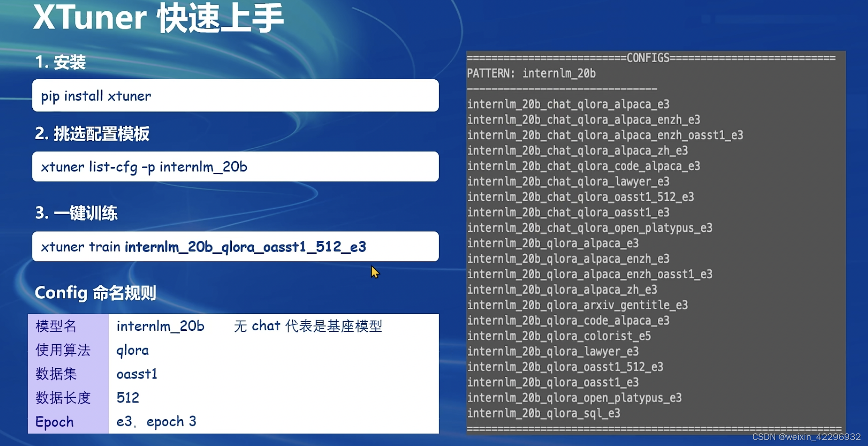The width and height of the screenshot is (868, 446).
Task: Click the 'xtuner list-cfg -p internlm_20b' command box
Action: 235,167
